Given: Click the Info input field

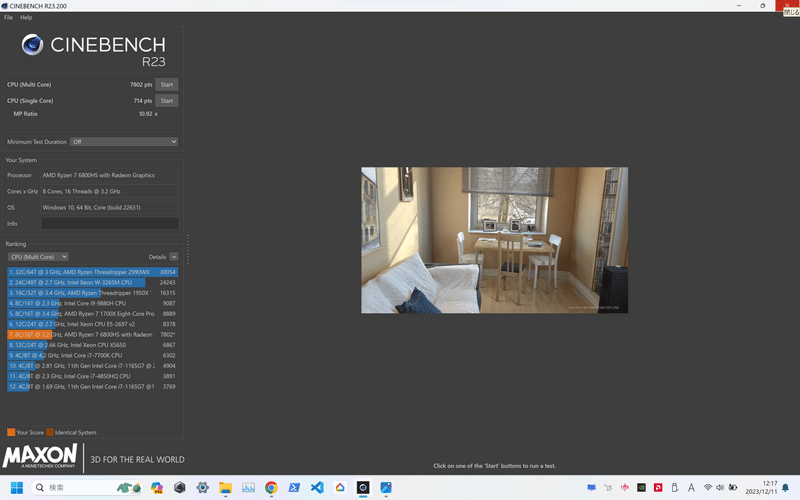Looking at the screenshot, I should [x=110, y=223].
